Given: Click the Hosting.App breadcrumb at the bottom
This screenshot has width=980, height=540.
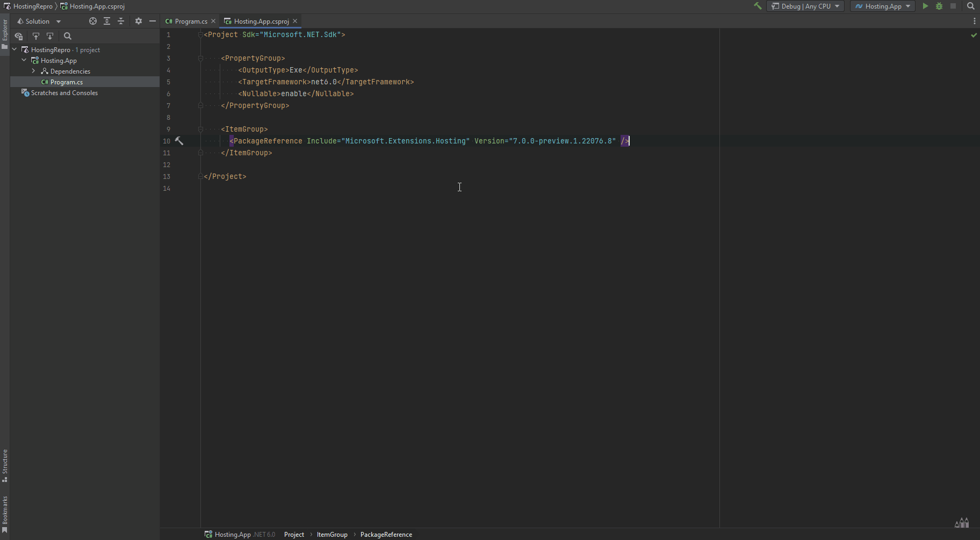Looking at the screenshot, I should 240,534.
